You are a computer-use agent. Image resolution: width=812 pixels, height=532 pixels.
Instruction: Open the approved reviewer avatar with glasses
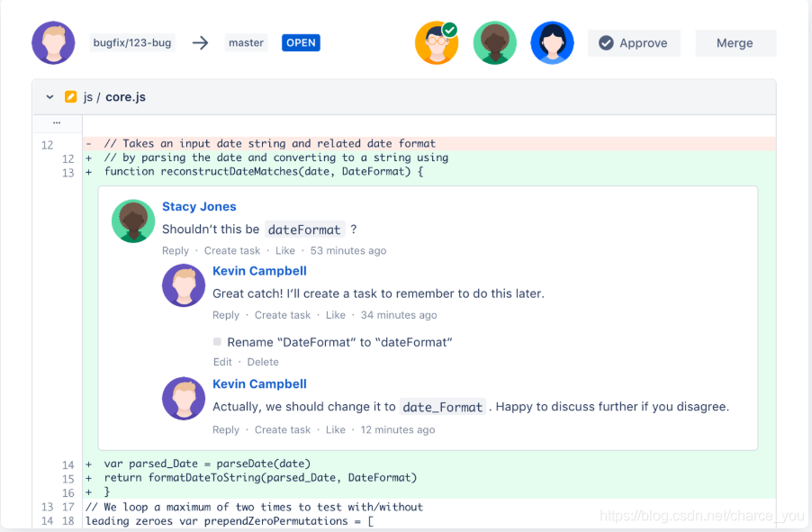click(x=438, y=43)
